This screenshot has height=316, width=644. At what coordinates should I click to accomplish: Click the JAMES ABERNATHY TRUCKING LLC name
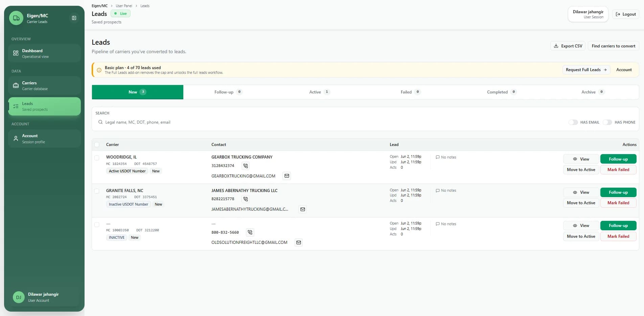pyautogui.click(x=244, y=191)
